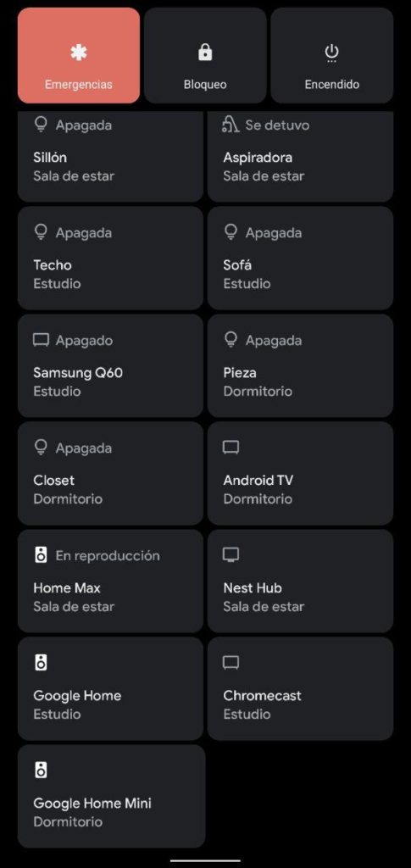Switch on the Closet light tile
Image resolution: width=411 pixels, height=868 pixels.
tap(111, 473)
